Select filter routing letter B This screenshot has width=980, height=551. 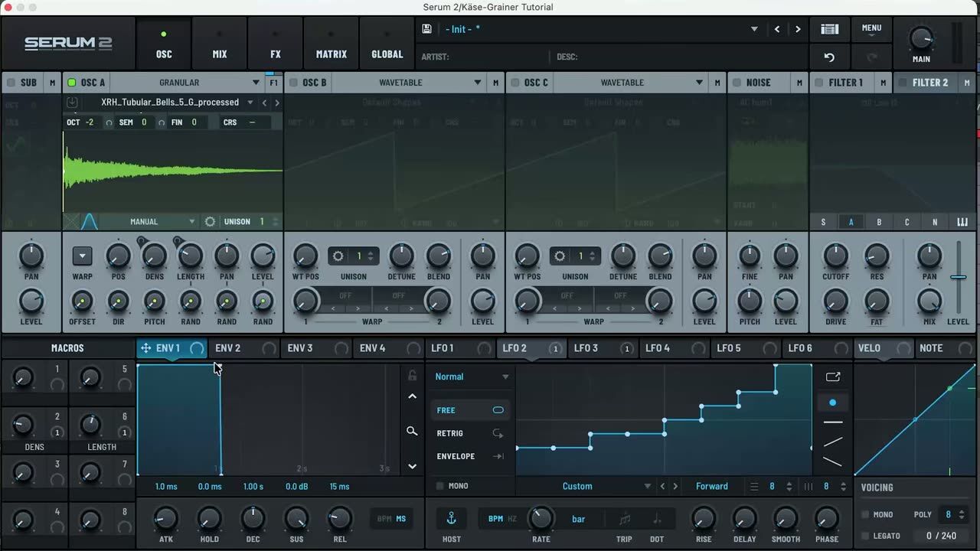coord(879,222)
